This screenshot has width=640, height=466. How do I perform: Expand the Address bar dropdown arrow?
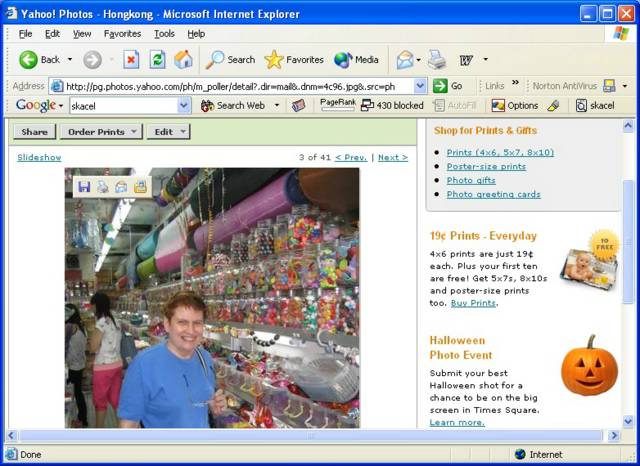click(420, 86)
